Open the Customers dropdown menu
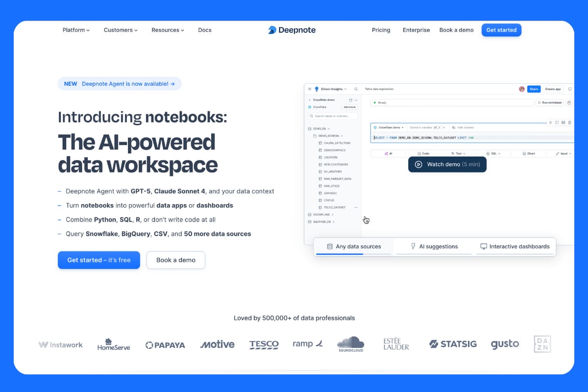The image size is (588, 392). (x=121, y=30)
